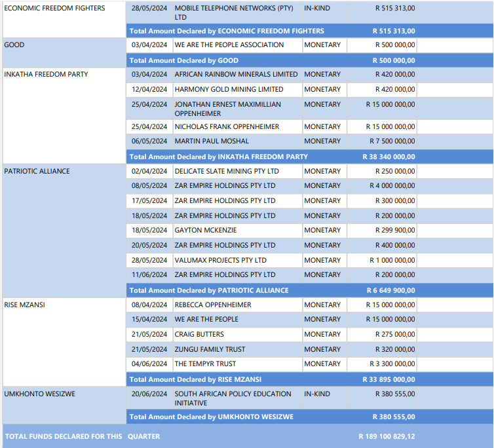
Task: Select the total R 33 895 000,00
Action: pos(389,379)
